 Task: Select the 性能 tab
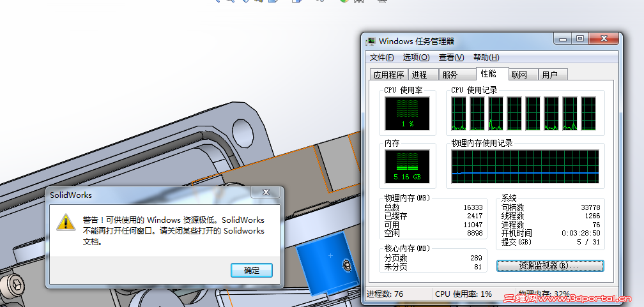(492, 74)
